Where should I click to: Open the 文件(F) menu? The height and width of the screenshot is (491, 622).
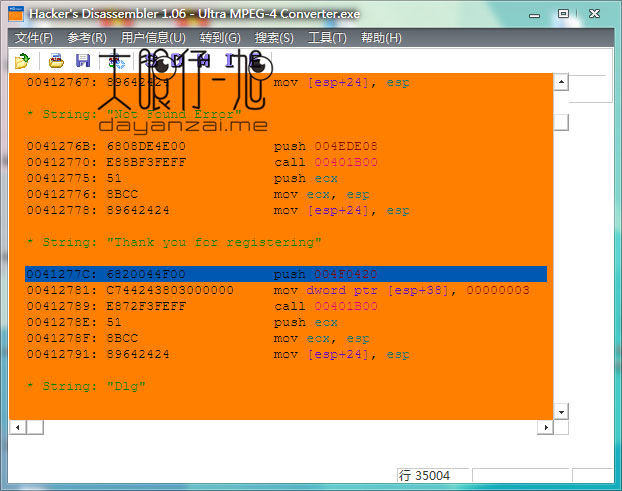33,38
